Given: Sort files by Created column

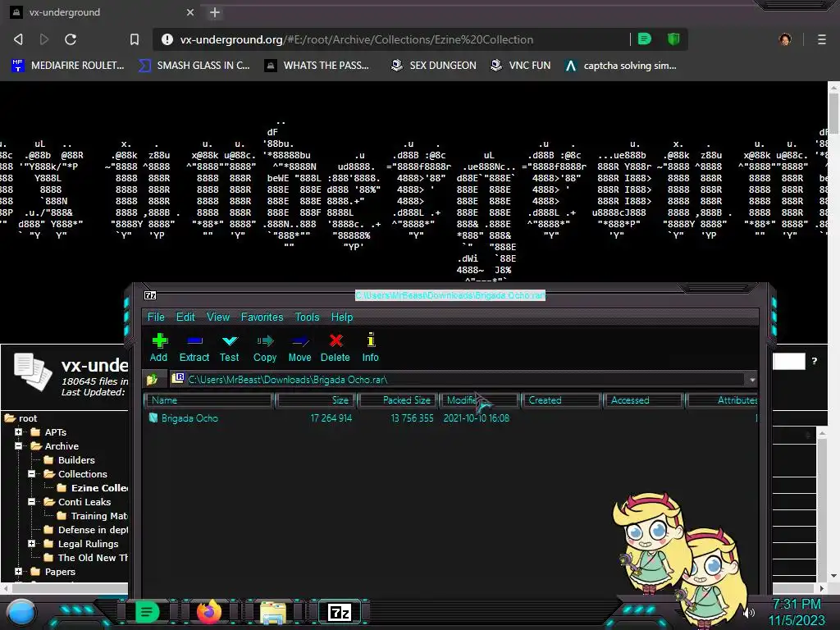Looking at the screenshot, I should coord(562,400).
